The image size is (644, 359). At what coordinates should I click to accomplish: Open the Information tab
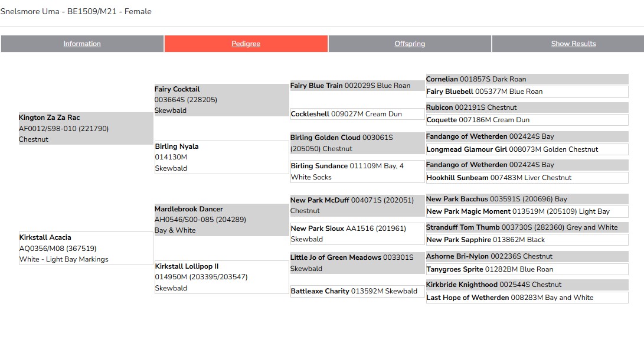pyautogui.click(x=82, y=44)
